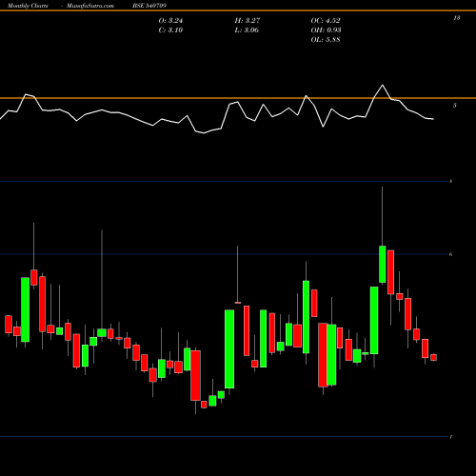Select the high value "H: 3.27"
The height and width of the screenshot is (476, 476).
point(248,21)
